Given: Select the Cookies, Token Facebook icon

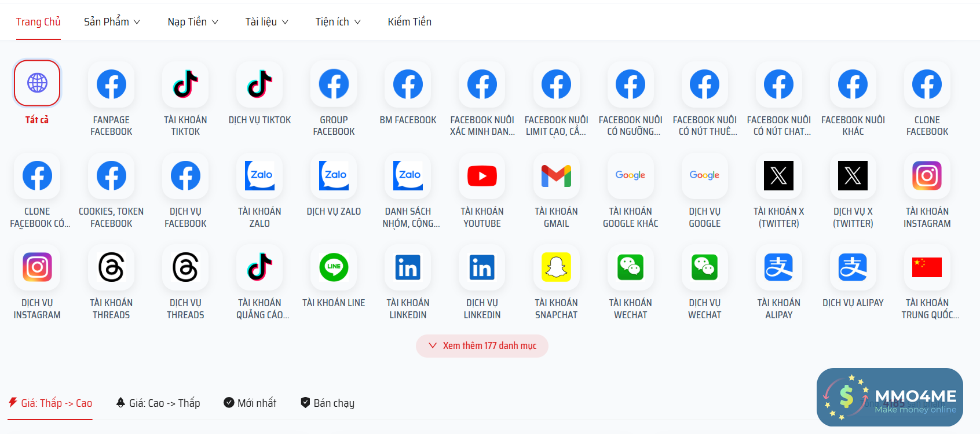Looking at the screenshot, I should pyautogui.click(x=111, y=175).
